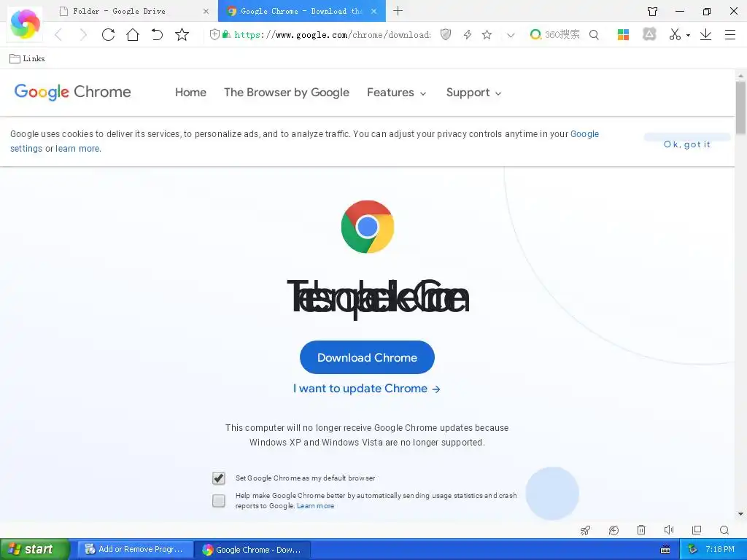Open a new tab with plus button
The width and height of the screenshot is (747, 560).
pyautogui.click(x=398, y=10)
